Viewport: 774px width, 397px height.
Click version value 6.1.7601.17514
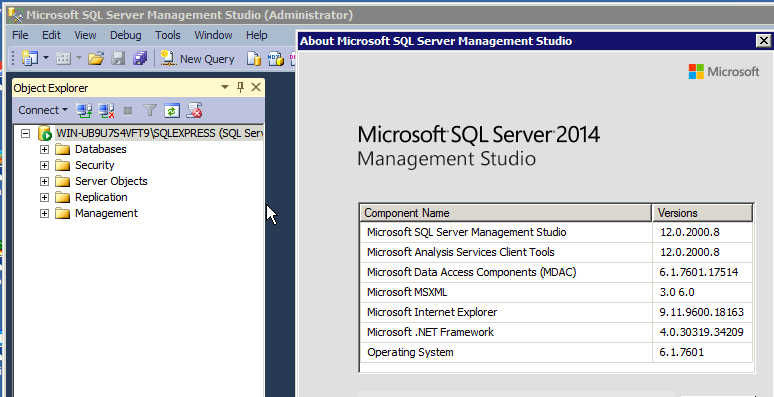pos(699,272)
